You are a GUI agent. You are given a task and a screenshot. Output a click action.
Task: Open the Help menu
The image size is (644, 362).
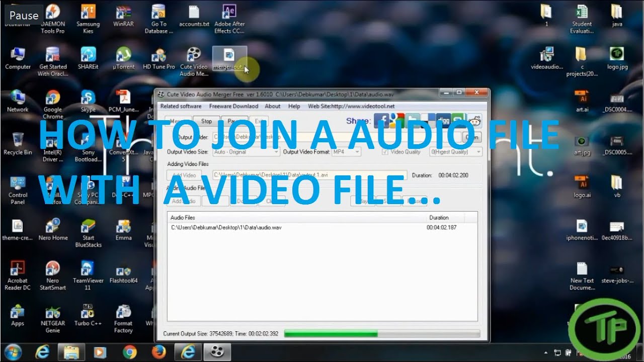click(294, 107)
